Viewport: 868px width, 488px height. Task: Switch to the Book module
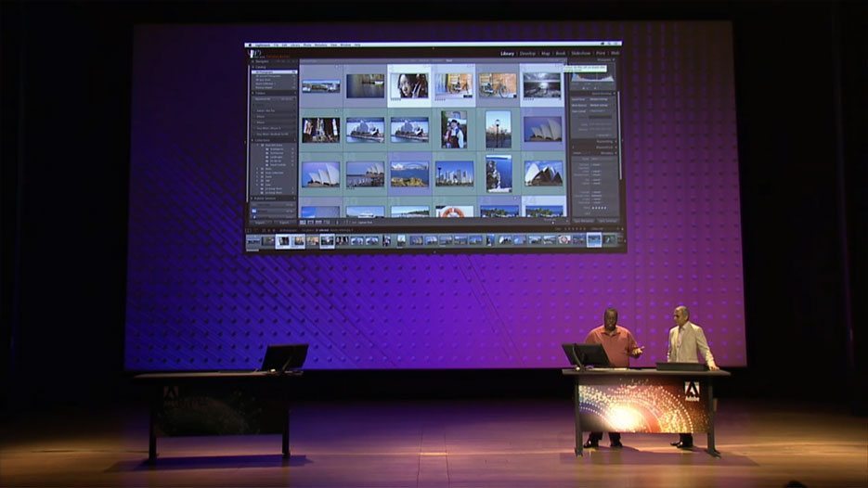(x=561, y=54)
